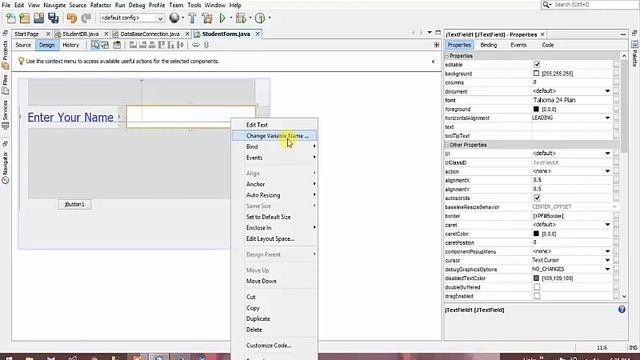Toggle the editable checkbox

tap(537, 64)
